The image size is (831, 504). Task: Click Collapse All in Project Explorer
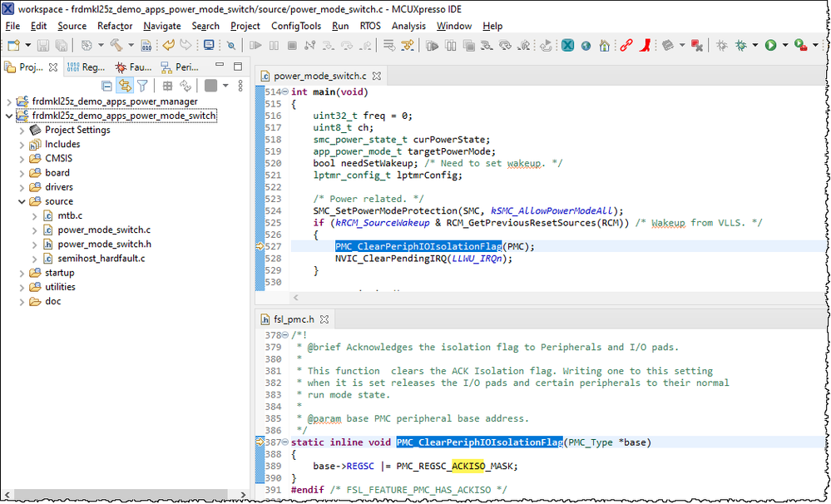tap(106, 86)
